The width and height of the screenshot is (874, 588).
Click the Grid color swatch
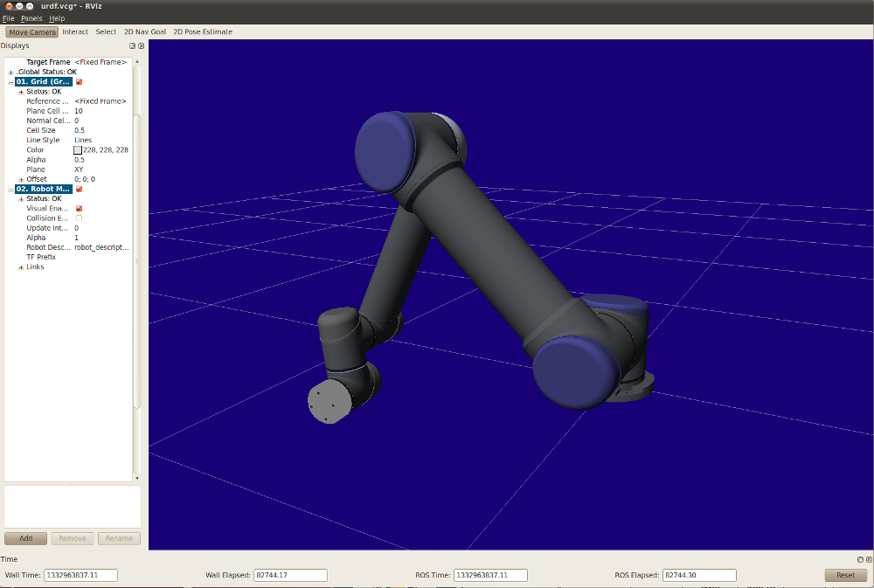pos(78,150)
